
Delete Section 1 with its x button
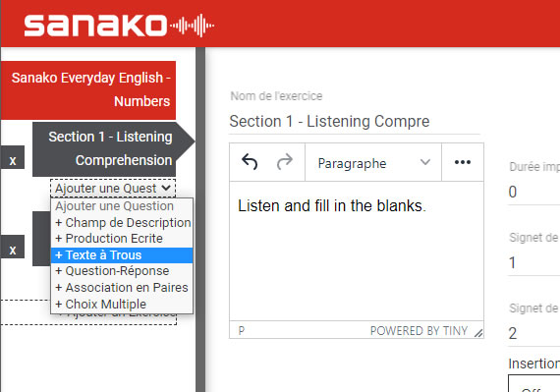(13, 161)
